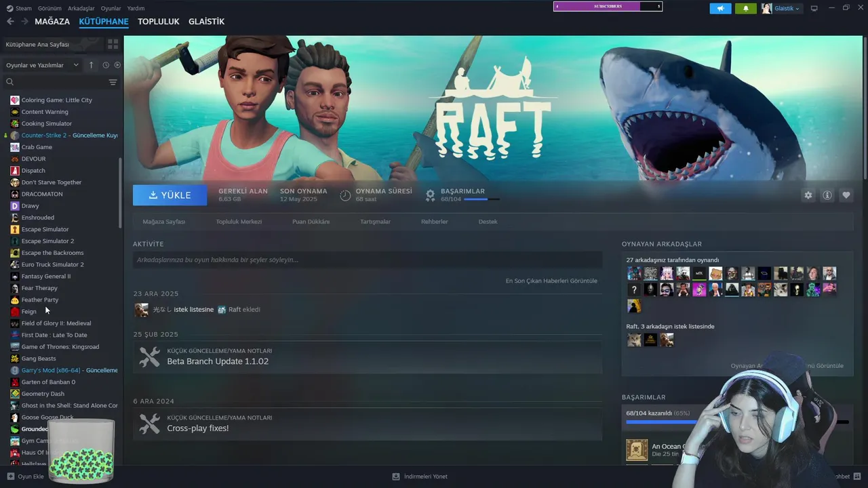Click the Add Game plus icon
Screen dimensions: 868x488
pos(10,476)
